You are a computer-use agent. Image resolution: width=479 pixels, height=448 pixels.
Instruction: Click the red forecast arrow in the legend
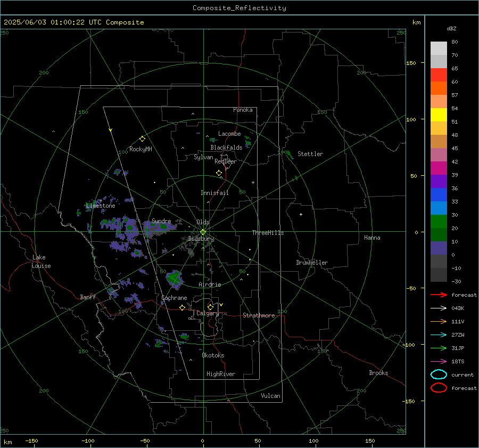point(439,295)
